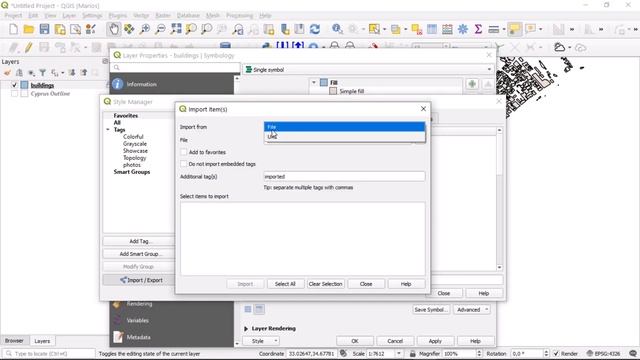Click Close button in Import Items dialog
Viewport: 640px width, 360px height.
pyautogui.click(x=366, y=284)
